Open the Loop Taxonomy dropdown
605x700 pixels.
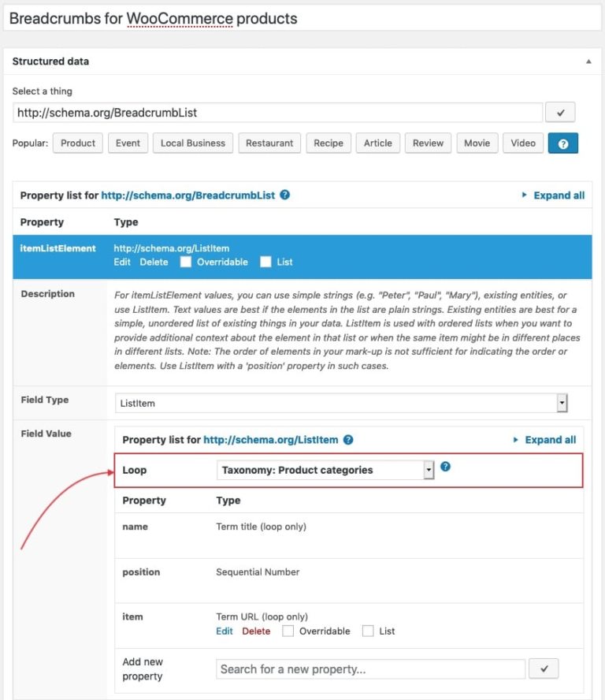325,470
